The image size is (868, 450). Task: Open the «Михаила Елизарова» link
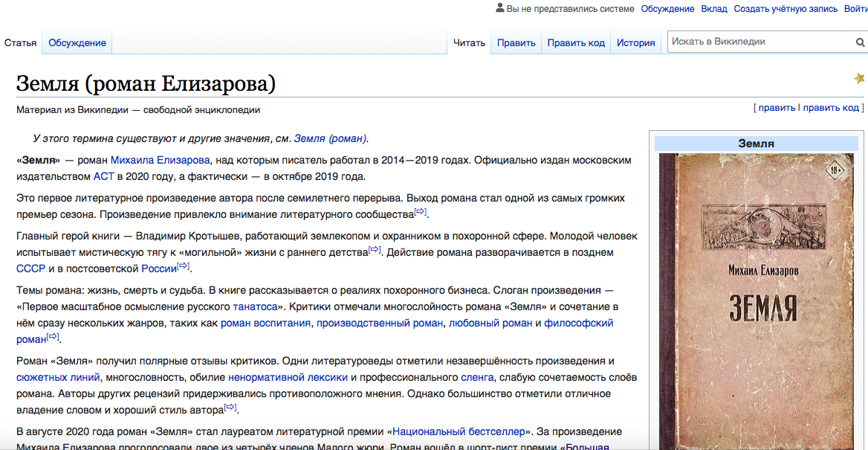[161, 160]
